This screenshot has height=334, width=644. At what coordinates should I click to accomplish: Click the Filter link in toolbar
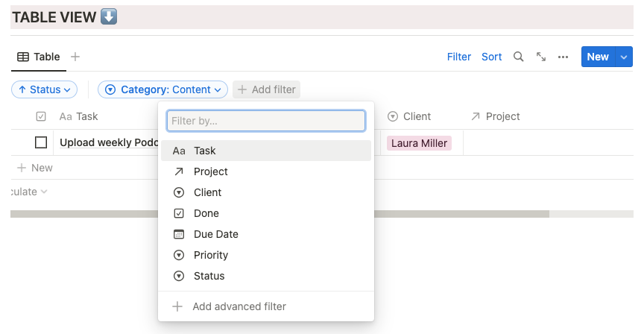coord(458,57)
